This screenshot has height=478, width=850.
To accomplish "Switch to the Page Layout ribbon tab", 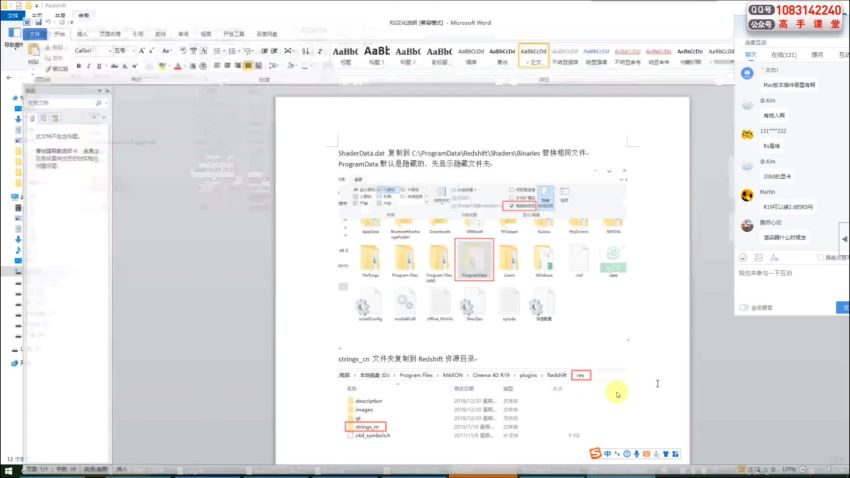I will pyautogui.click(x=110, y=34).
